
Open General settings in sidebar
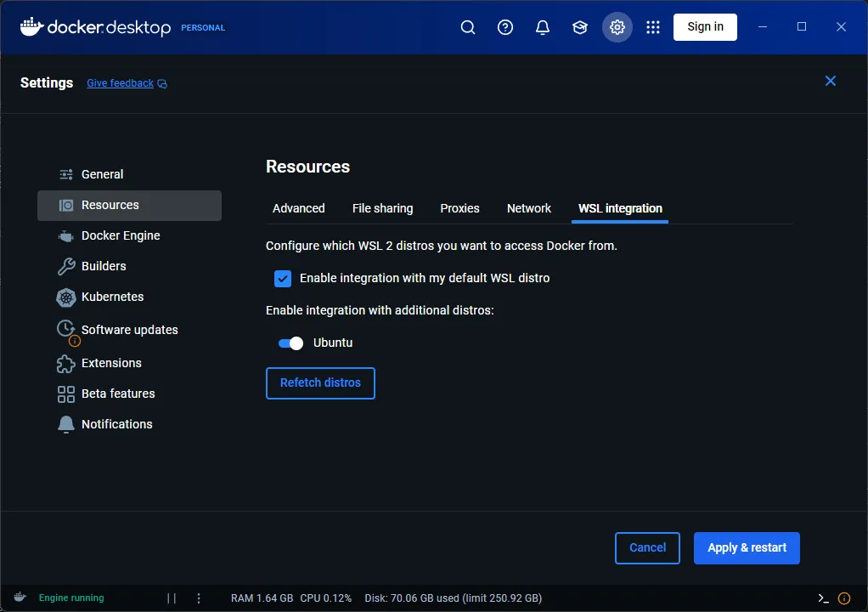point(130,174)
